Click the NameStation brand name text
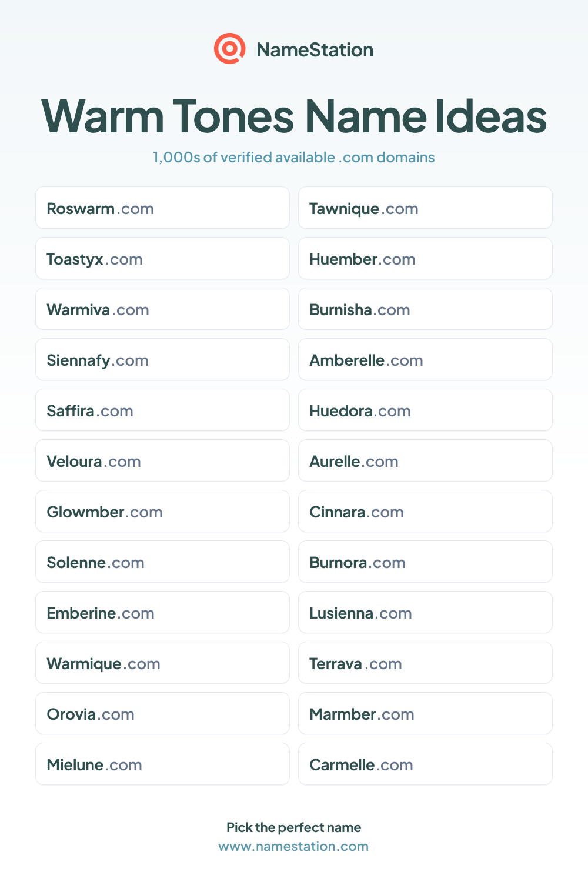This screenshot has width=588, height=882. 315,50
